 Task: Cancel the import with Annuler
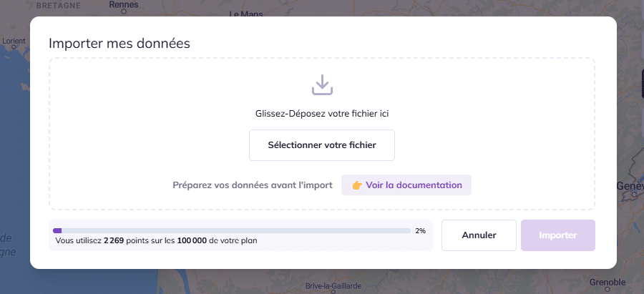479,235
